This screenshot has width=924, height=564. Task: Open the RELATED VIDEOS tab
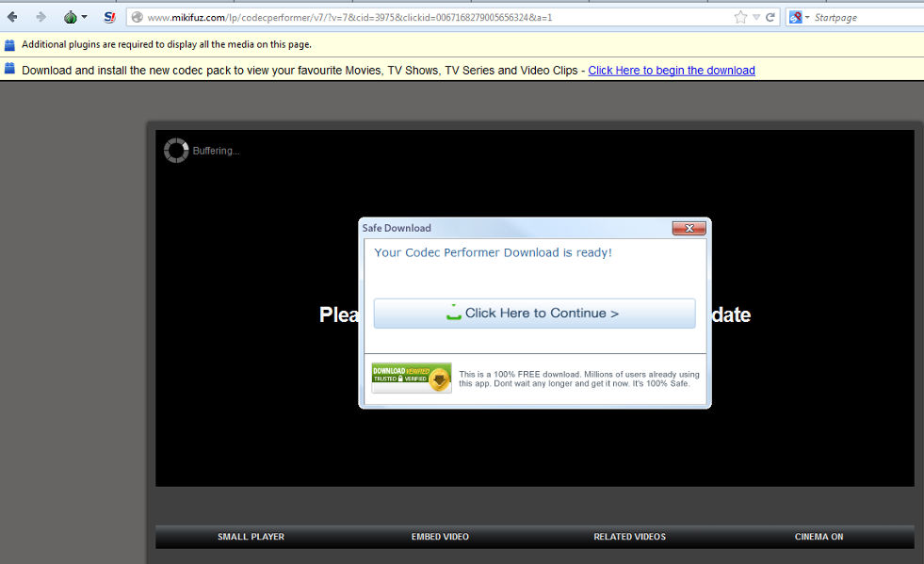pyautogui.click(x=629, y=537)
